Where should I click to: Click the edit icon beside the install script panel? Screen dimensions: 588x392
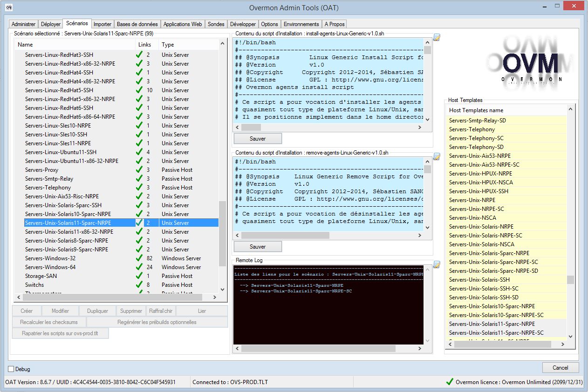coord(437,38)
